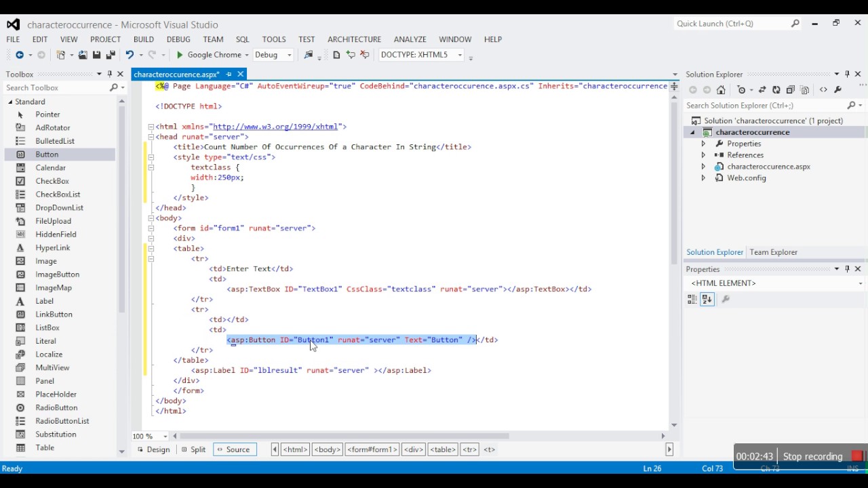Image resolution: width=868 pixels, height=488 pixels.
Task: Click the Quick Launch input field
Action: [731, 24]
